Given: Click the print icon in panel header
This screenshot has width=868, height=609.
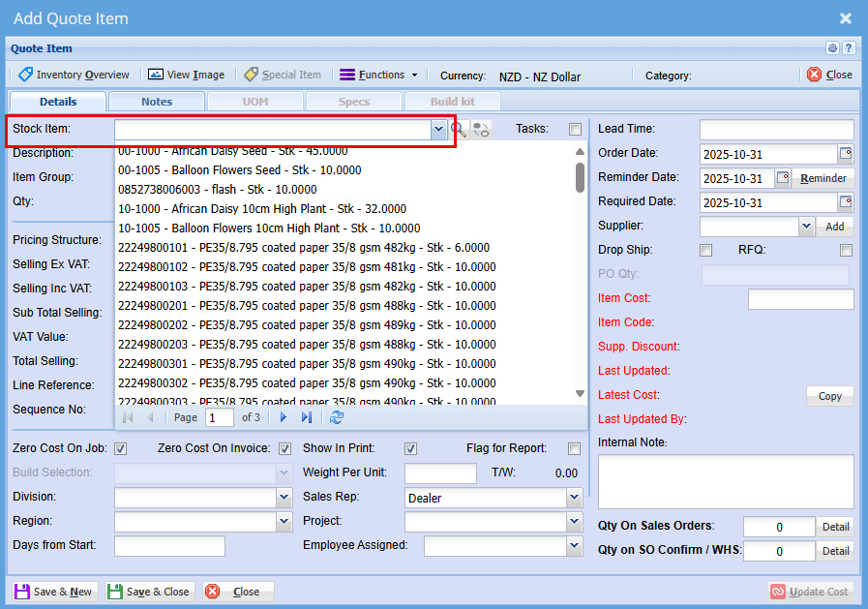Looking at the screenshot, I should [832, 48].
